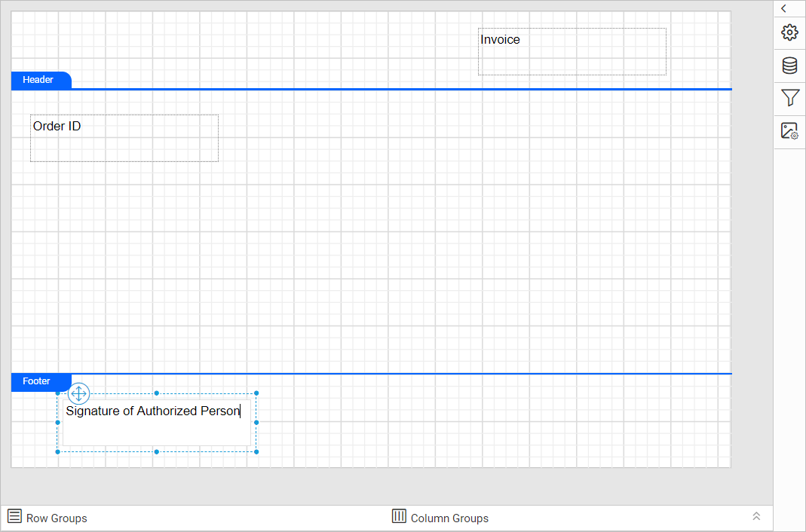Click the left-middle resize handle of the signature textbox
The height and width of the screenshot is (532, 806).
coord(57,422)
